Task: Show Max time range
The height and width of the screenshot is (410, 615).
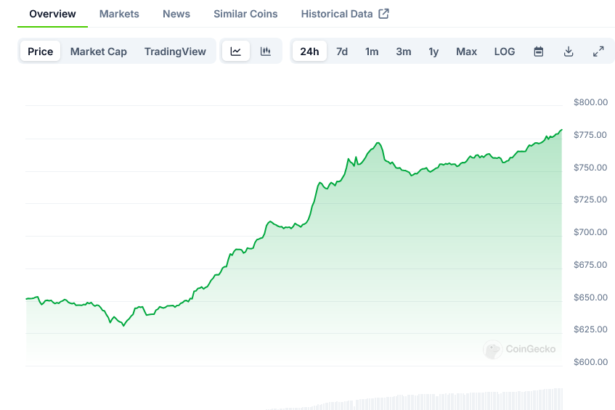Action: pyautogui.click(x=466, y=51)
